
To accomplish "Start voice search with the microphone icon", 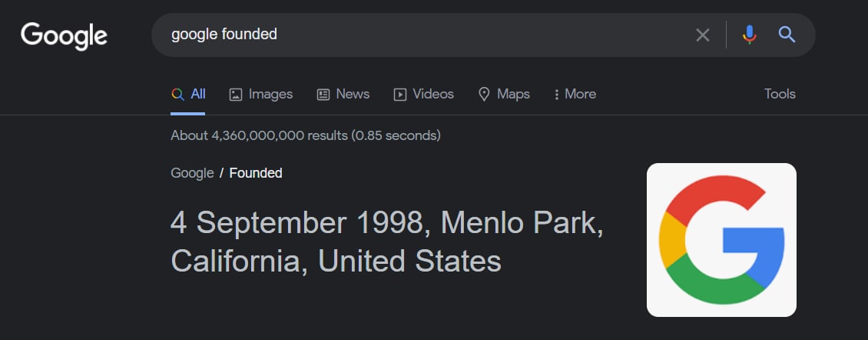I will [x=749, y=35].
